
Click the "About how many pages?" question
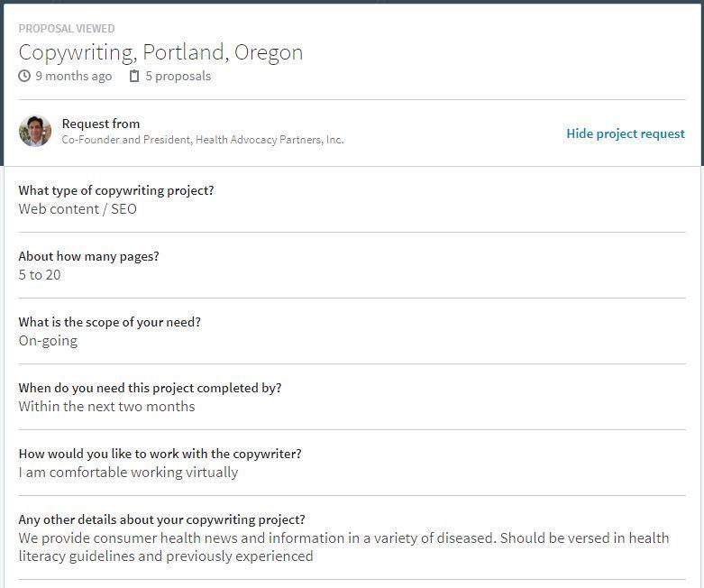tap(88, 256)
